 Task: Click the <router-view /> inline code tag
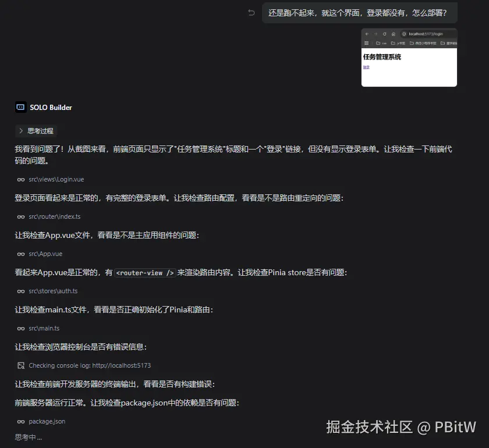click(145, 273)
